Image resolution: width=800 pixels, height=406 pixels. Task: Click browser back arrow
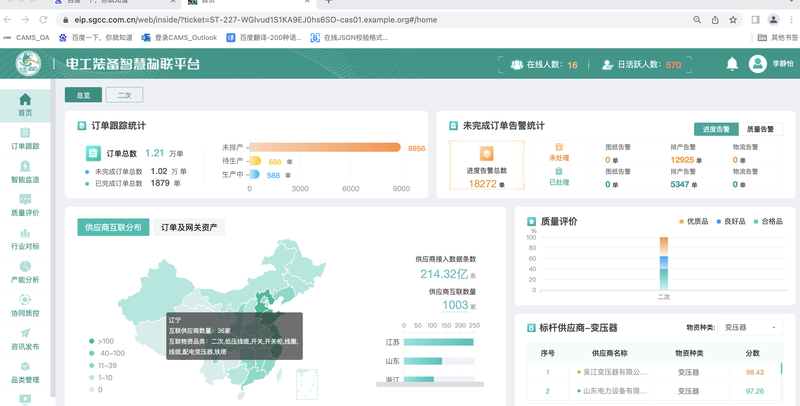(7, 20)
